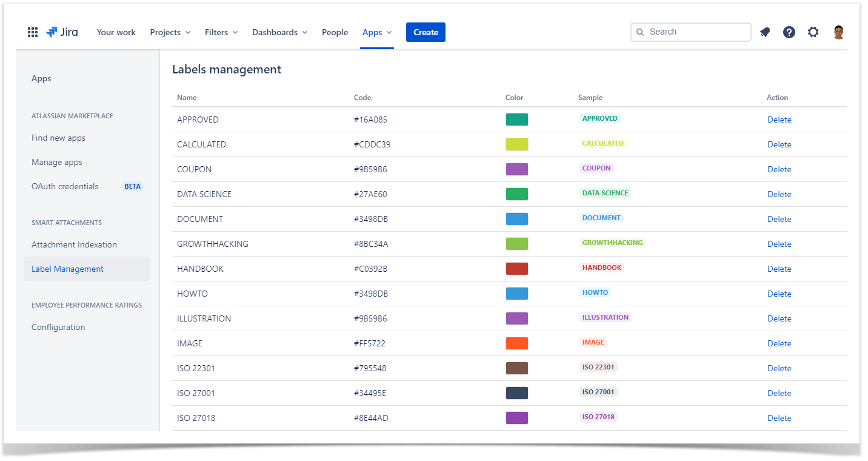Click the user profile avatar

pyautogui.click(x=838, y=32)
